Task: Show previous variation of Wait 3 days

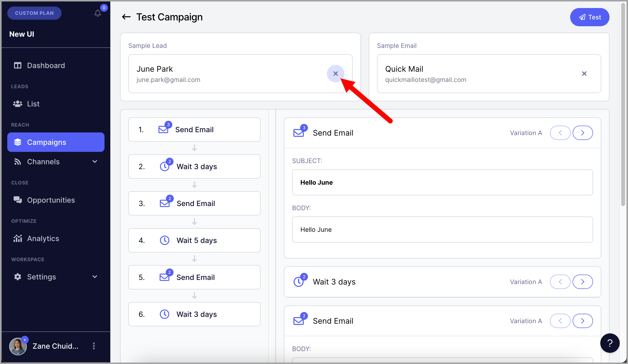Action: pyautogui.click(x=560, y=282)
